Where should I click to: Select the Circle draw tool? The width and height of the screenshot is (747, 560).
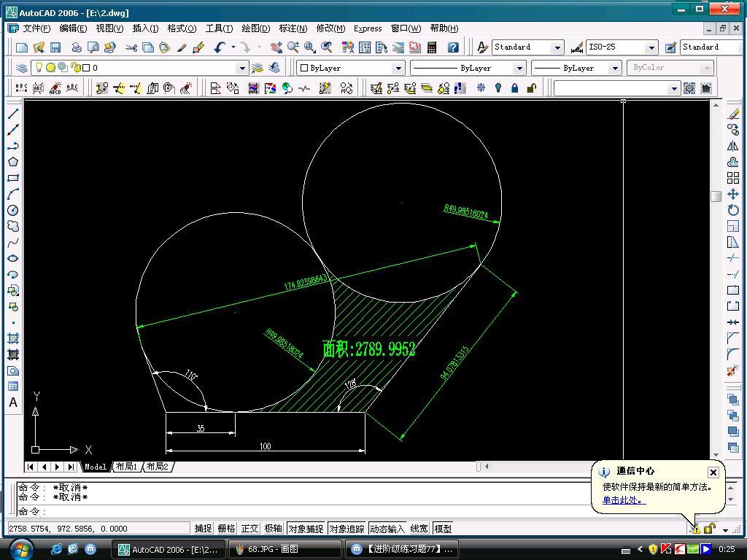coord(13,210)
